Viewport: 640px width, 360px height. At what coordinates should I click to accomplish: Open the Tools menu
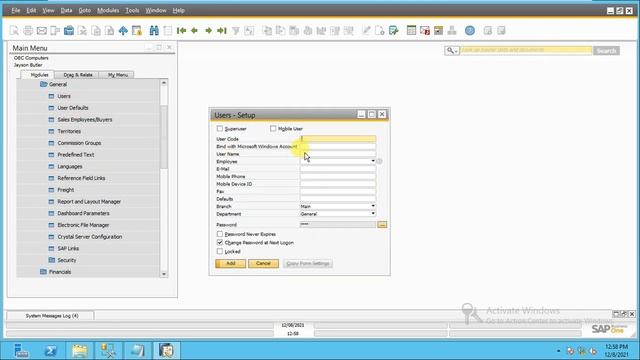click(132, 10)
